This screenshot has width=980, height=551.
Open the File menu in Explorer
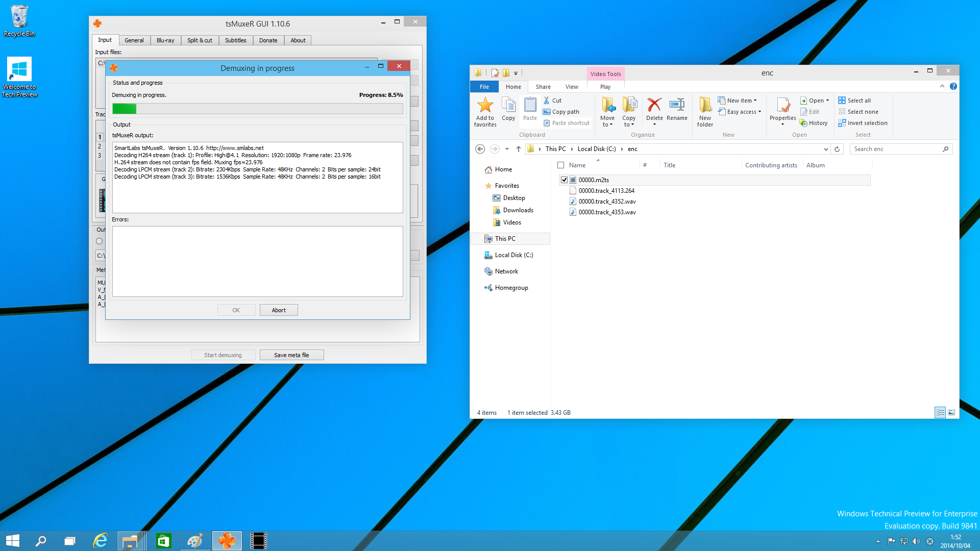point(484,87)
